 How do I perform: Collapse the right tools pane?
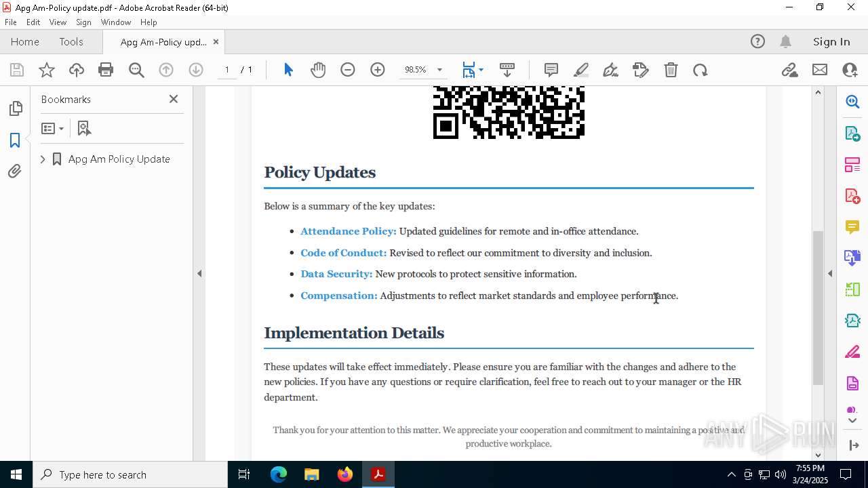[830, 274]
